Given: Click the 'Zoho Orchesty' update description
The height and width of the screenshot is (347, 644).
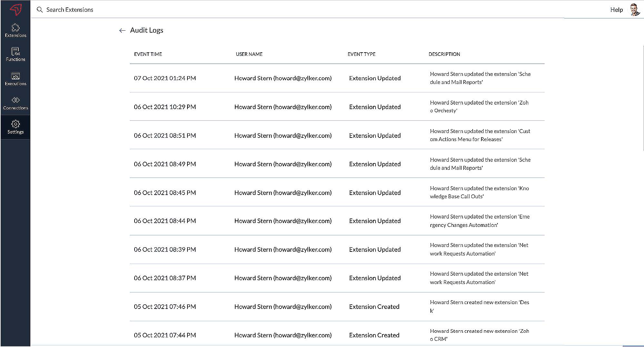Looking at the screenshot, I should pyautogui.click(x=479, y=107).
